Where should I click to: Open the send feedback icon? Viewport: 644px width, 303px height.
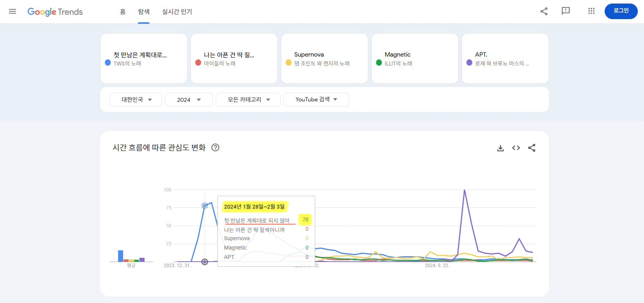click(566, 11)
